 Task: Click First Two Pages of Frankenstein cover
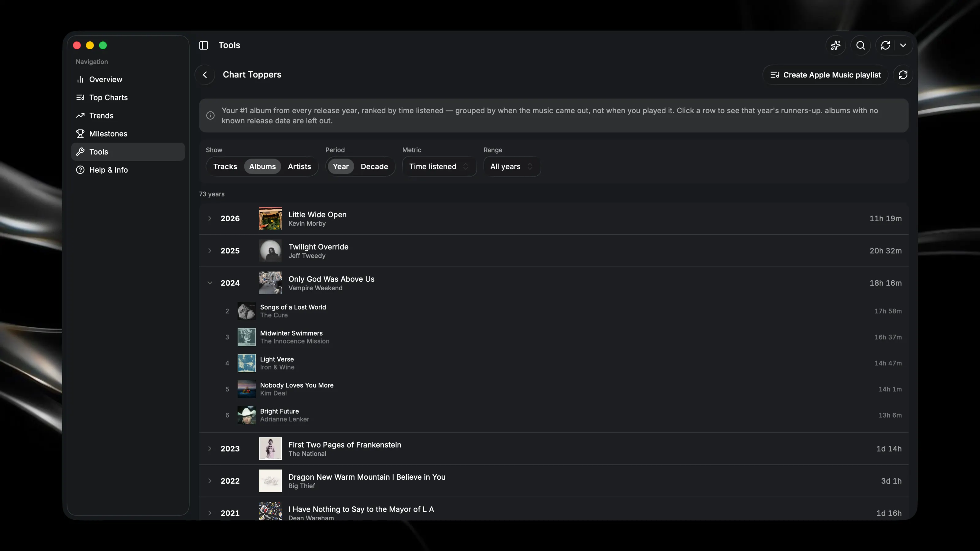coord(270,449)
